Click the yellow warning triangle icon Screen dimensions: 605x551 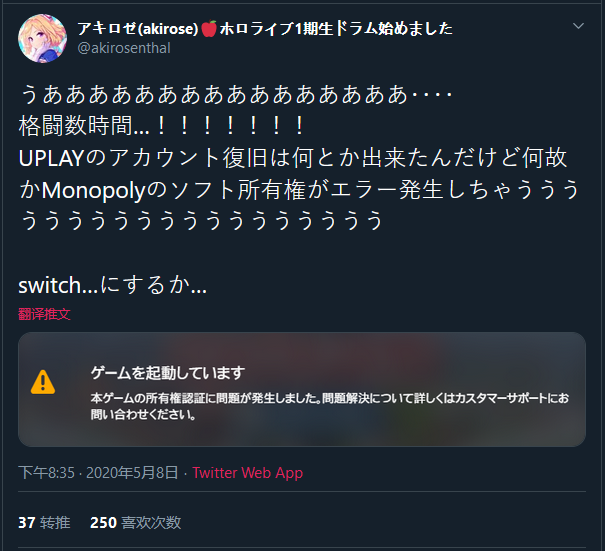tap(43, 382)
